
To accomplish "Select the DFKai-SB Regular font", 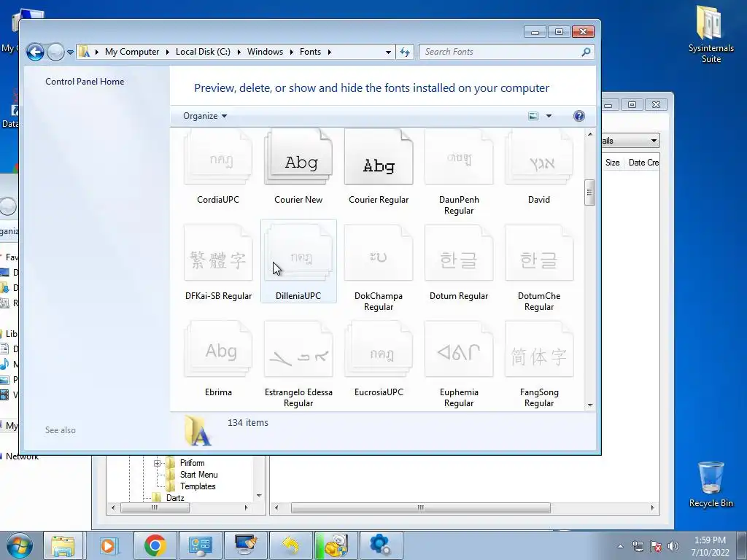I will coord(218,262).
